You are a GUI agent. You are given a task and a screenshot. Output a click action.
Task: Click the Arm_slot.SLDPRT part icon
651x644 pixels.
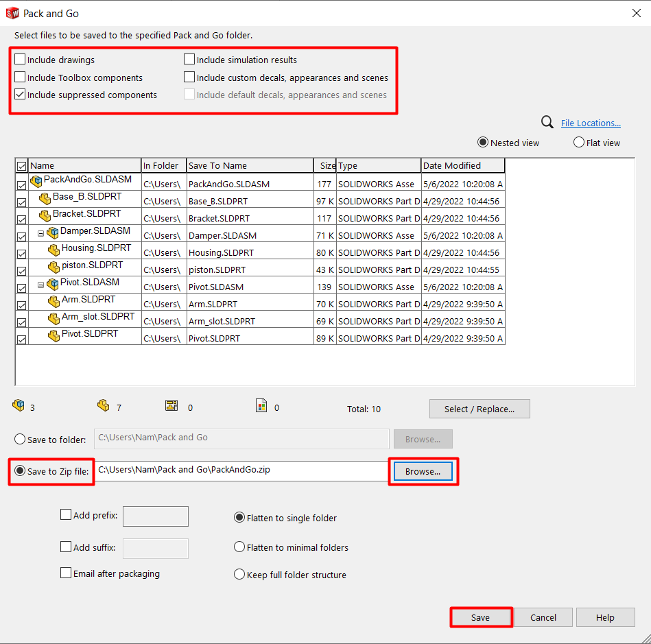click(x=54, y=318)
